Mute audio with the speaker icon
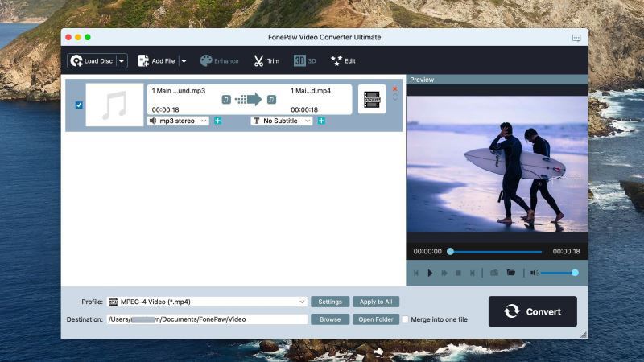 pyautogui.click(x=534, y=273)
